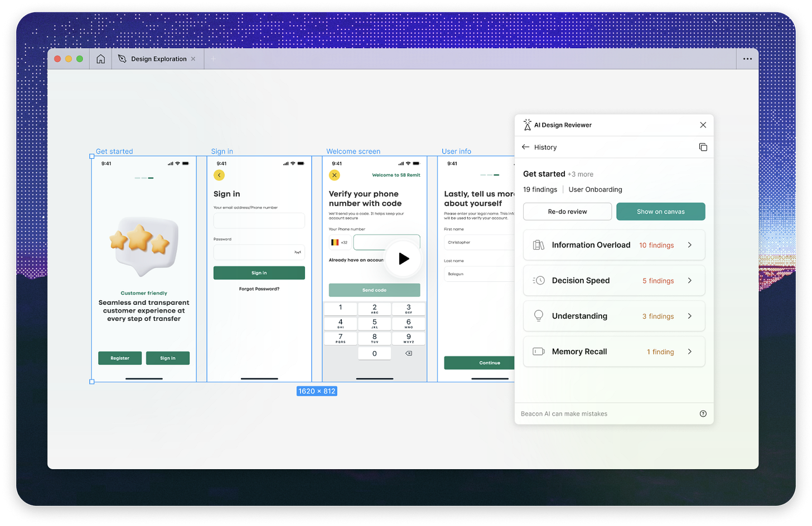This screenshot has width=812, height=526.
Task: Expand the Memory Recall finding chevron
Action: click(x=690, y=352)
